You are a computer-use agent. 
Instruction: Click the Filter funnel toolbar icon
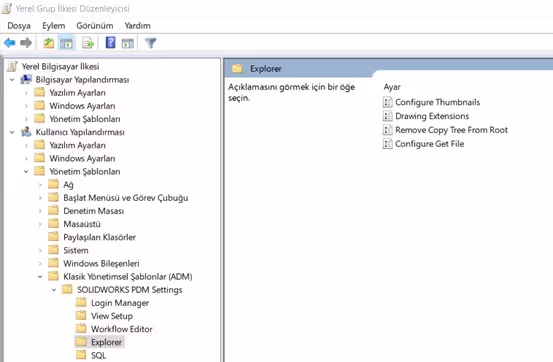click(151, 43)
